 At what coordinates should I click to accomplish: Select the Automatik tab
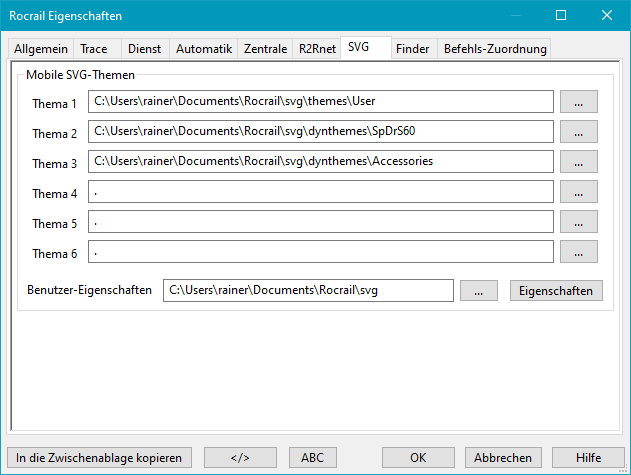pos(204,49)
